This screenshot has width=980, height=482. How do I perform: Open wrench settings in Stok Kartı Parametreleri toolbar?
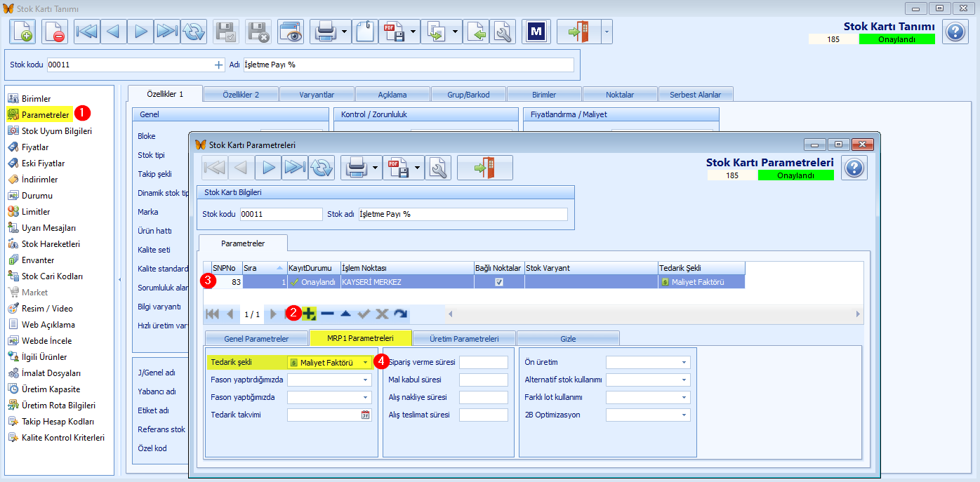(x=438, y=168)
